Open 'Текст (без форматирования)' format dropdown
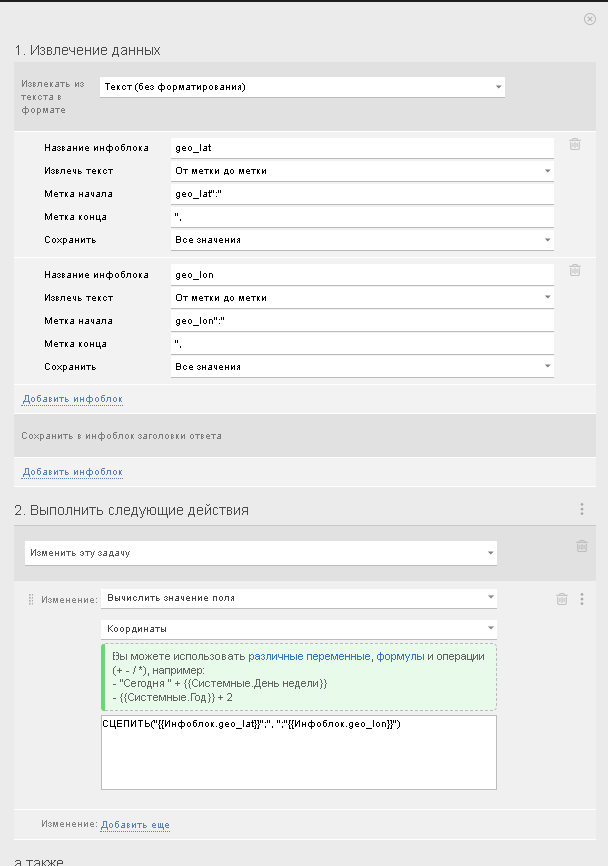608x866 pixels. pos(302,87)
